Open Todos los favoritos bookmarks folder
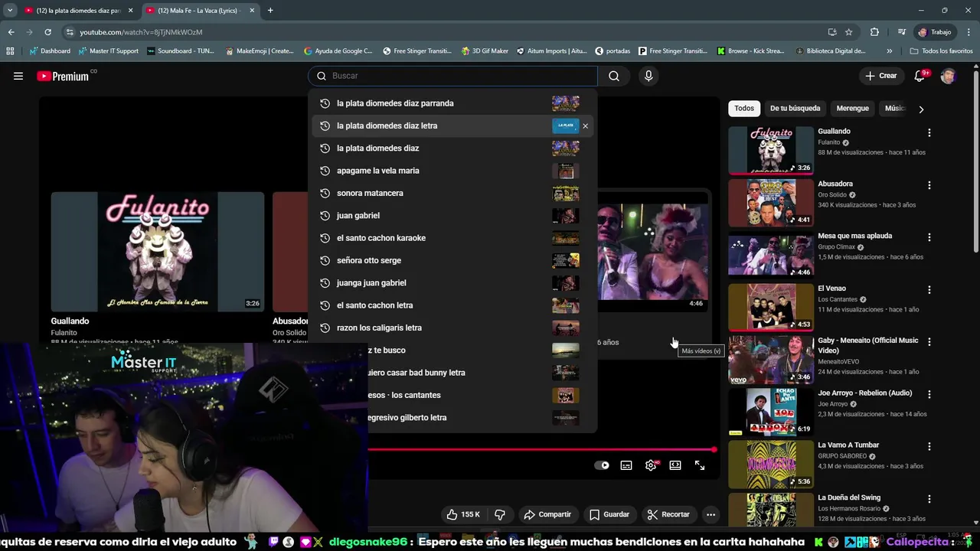This screenshot has width=980, height=551. [942, 51]
